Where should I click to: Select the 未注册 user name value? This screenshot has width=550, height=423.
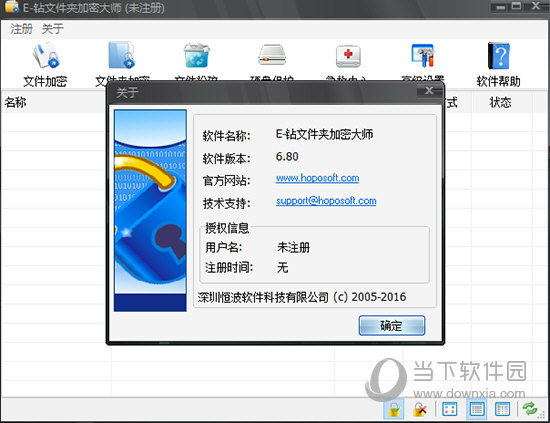[293, 248]
